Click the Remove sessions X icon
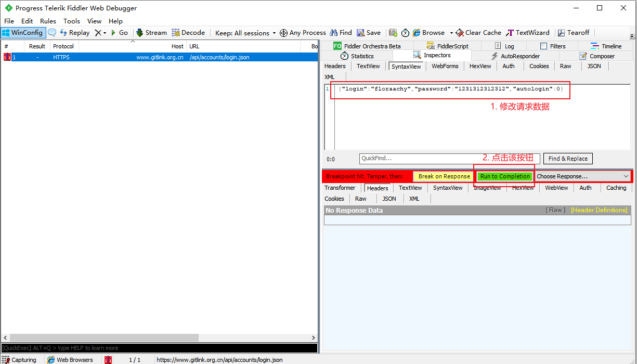Screen dimensions: 637x364 (x=98, y=32)
